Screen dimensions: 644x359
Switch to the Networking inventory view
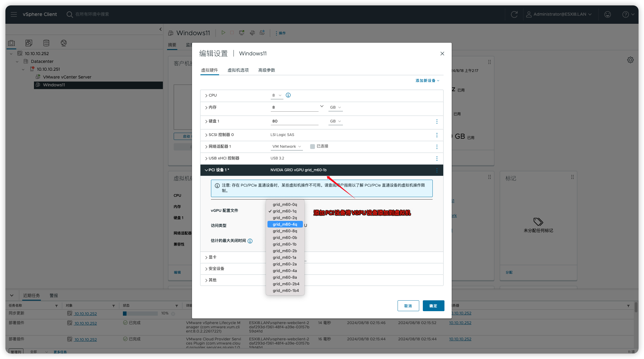pos(64,43)
